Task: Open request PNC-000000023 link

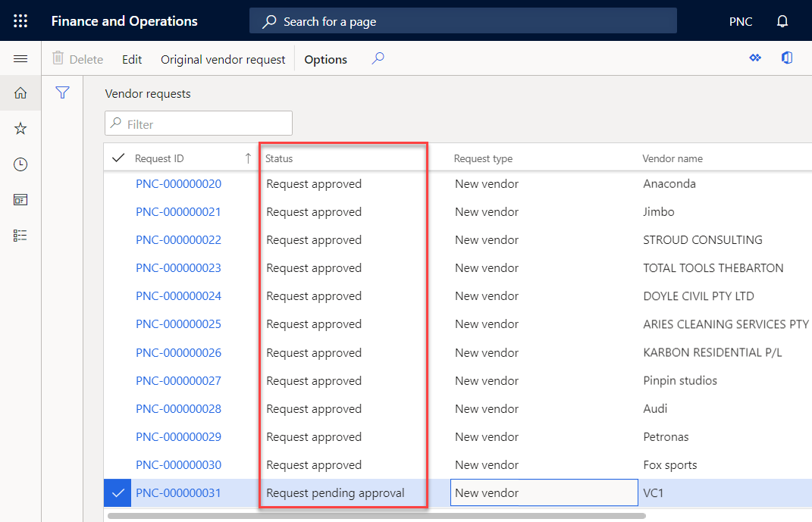Action: coord(179,267)
